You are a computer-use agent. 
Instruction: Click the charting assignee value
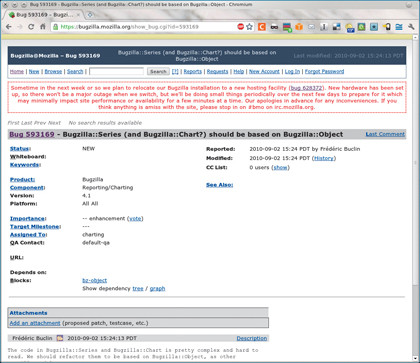point(93,234)
